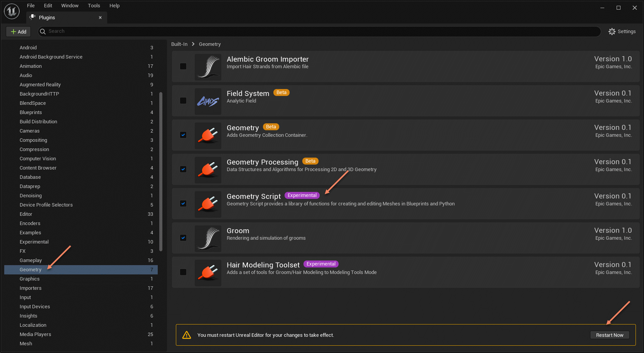
Task: Open the Tools menu
Action: point(94,6)
